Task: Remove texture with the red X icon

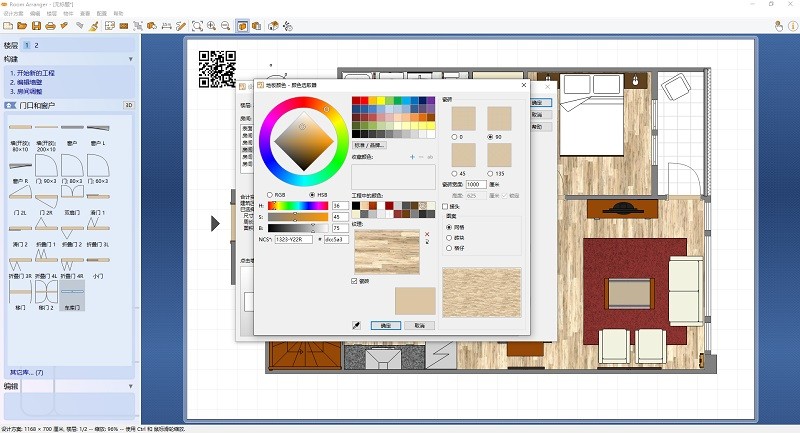Action: 427,234
